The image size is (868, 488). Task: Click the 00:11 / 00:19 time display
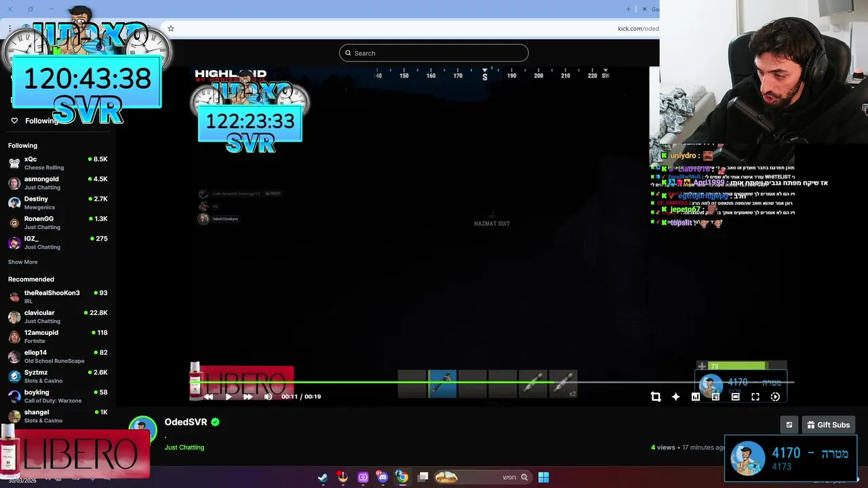(x=301, y=396)
